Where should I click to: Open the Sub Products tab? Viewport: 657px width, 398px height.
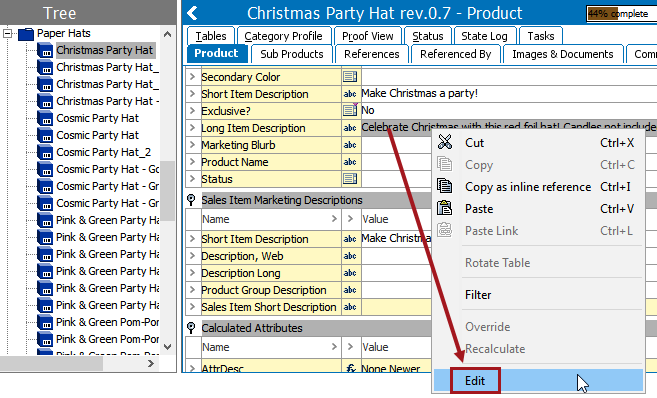[x=292, y=54]
